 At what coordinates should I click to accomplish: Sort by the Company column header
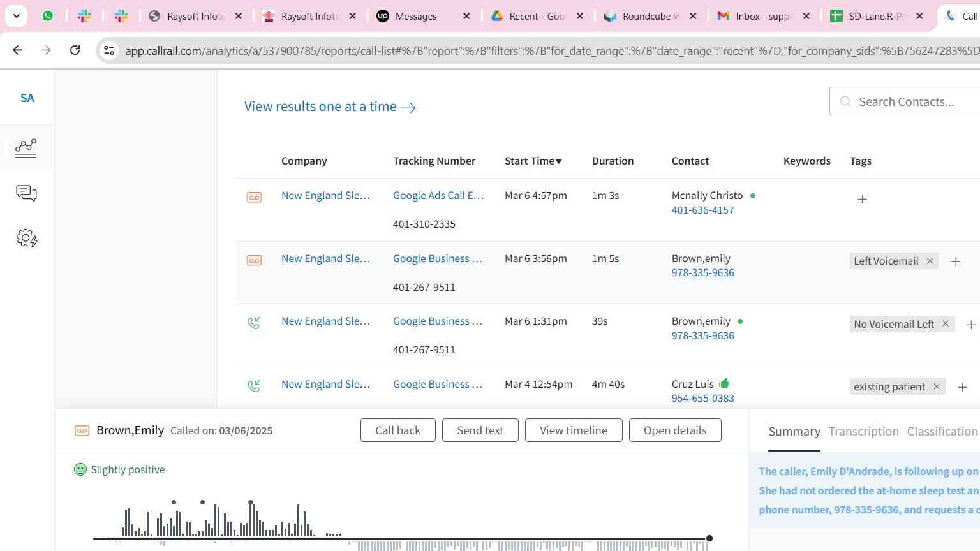point(304,161)
